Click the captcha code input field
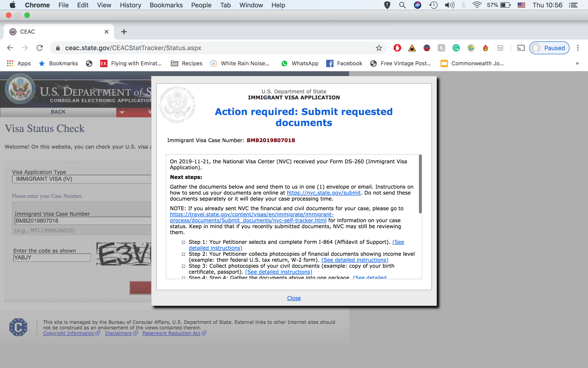The width and height of the screenshot is (588, 368). coord(52,258)
